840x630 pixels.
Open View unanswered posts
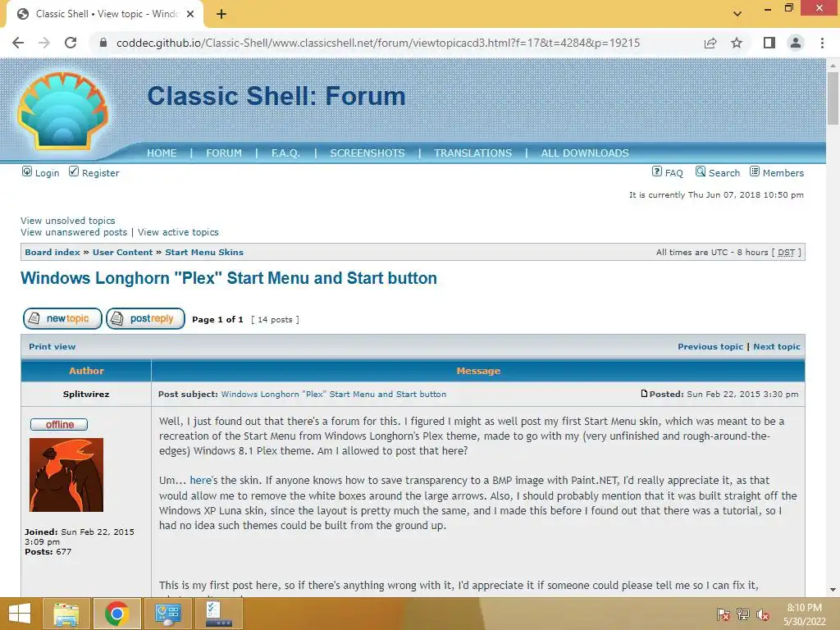(74, 232)
